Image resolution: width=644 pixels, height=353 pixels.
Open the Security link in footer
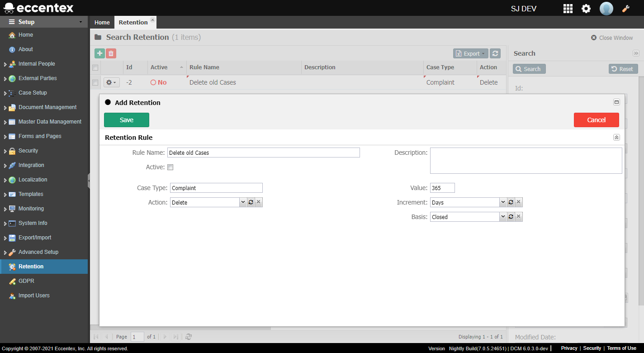pyautogui.click(x=592, y=348)
